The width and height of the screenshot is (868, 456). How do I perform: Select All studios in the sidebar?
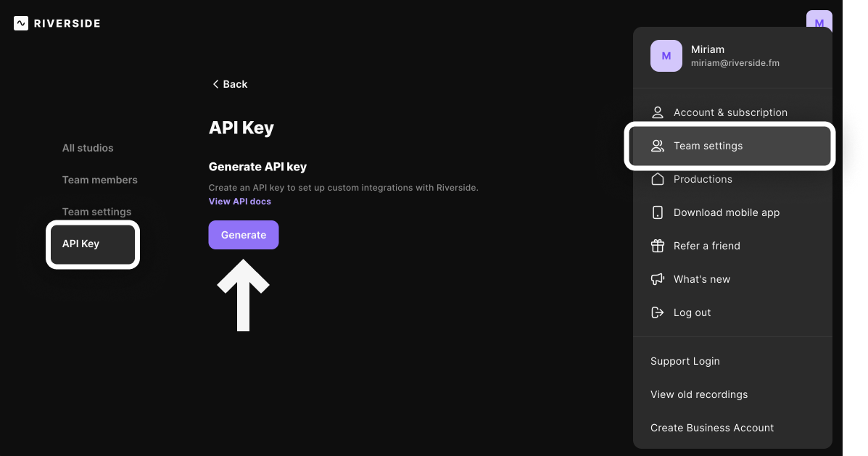pyautogui.click(x=88, y=148)
